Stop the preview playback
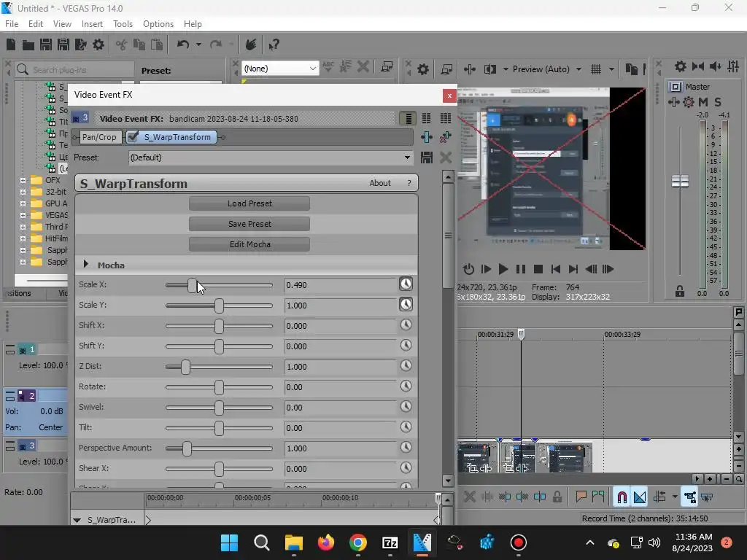 [x=538, y=270]
